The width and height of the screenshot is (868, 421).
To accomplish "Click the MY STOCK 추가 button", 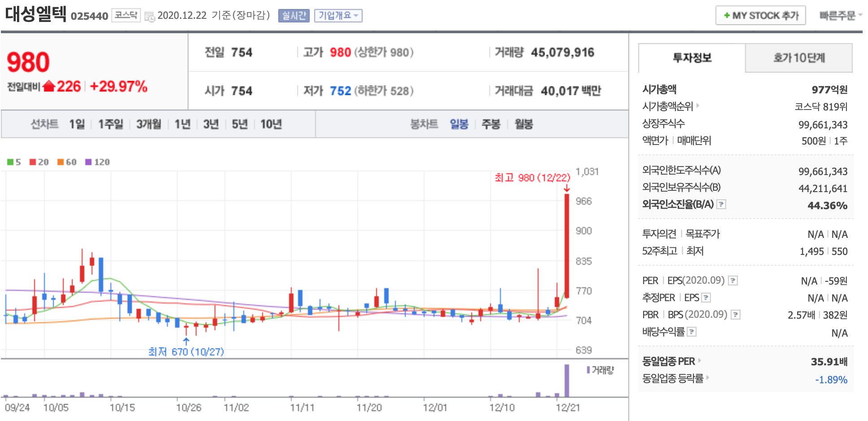I will click(761, 16).
